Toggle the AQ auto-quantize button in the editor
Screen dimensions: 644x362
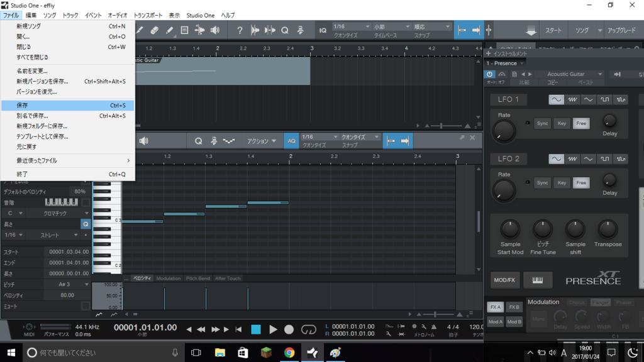tap(291, 141)
